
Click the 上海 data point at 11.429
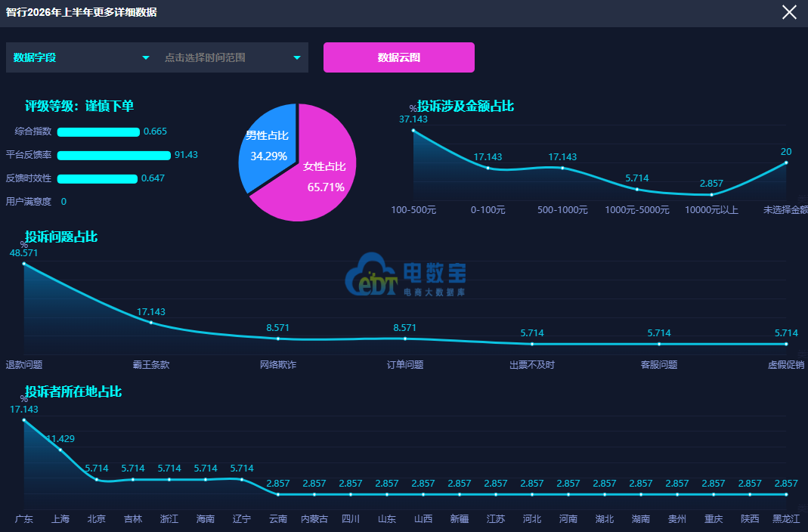click(x=60, y=450)
